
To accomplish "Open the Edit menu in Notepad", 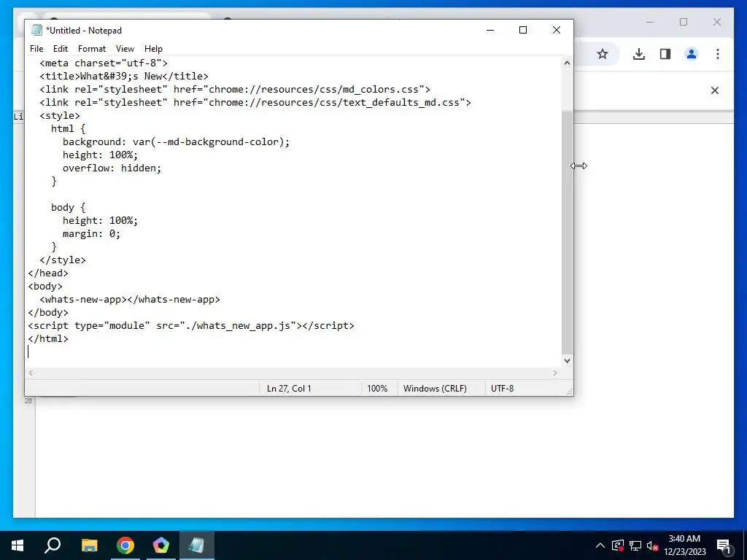I will pyautogui.click(x=61, y=49).
